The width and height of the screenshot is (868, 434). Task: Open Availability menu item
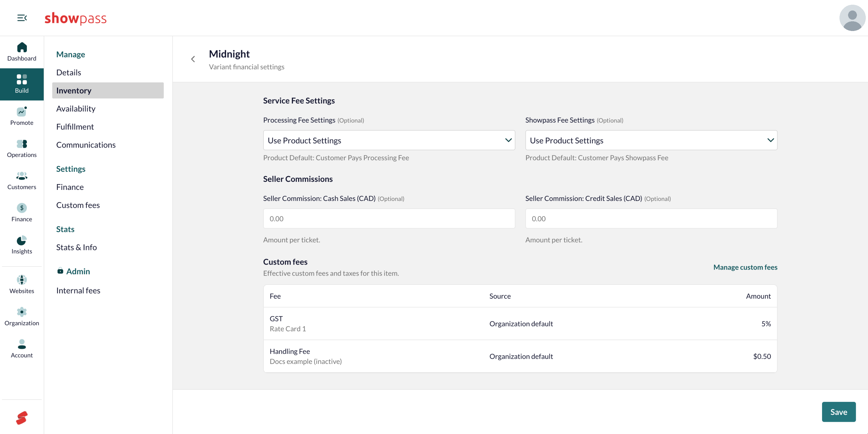pos(76,108)
